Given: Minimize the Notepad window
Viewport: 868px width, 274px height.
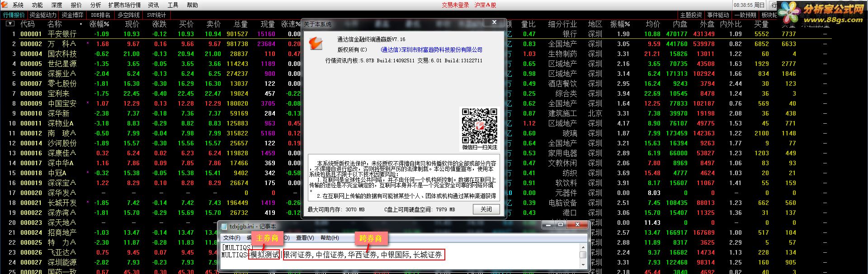Looking at the screenshot, I should (549, 224).
